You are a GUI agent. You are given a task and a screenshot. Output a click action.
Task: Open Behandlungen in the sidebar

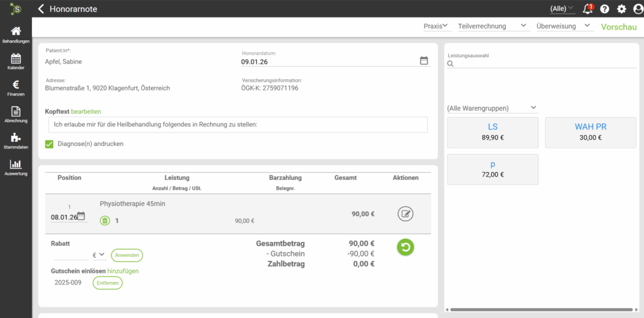click(16, 35)
